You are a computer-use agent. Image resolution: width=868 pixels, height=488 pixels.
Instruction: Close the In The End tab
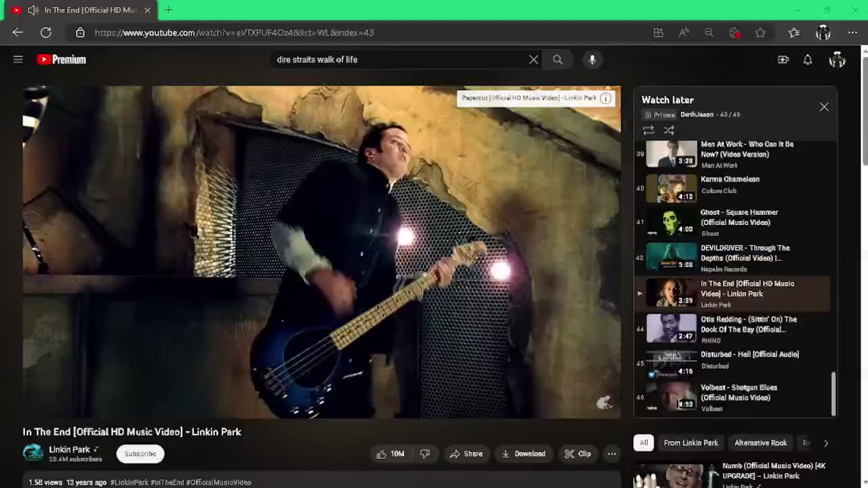point(147,10)
